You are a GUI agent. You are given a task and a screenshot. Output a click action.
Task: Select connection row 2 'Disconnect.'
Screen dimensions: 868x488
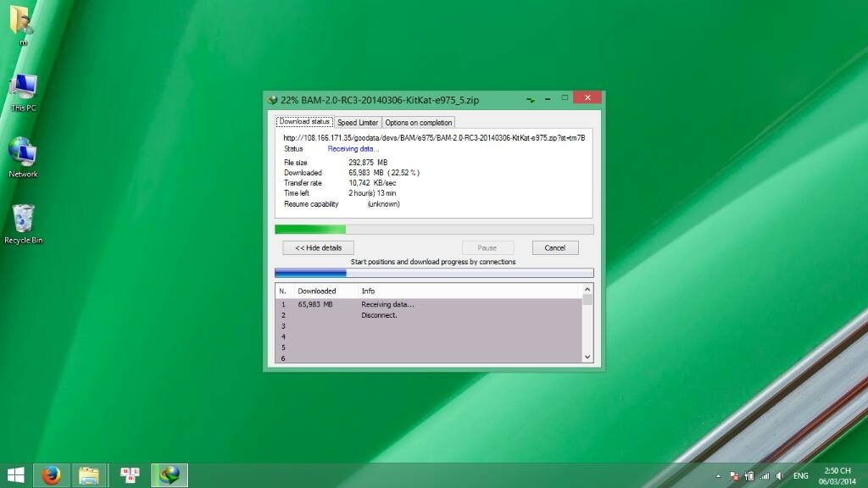click(429, 315)
